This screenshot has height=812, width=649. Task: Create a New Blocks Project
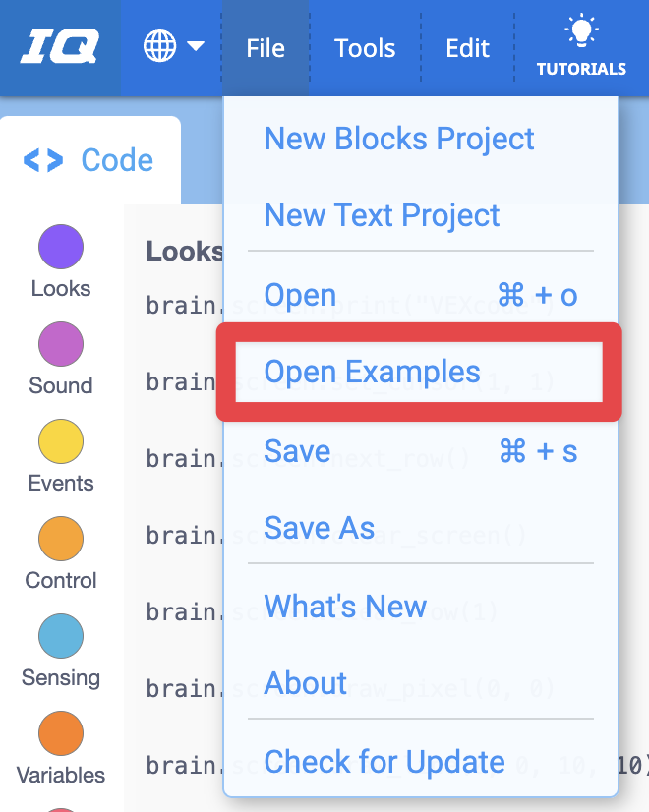tap(399, 139)
